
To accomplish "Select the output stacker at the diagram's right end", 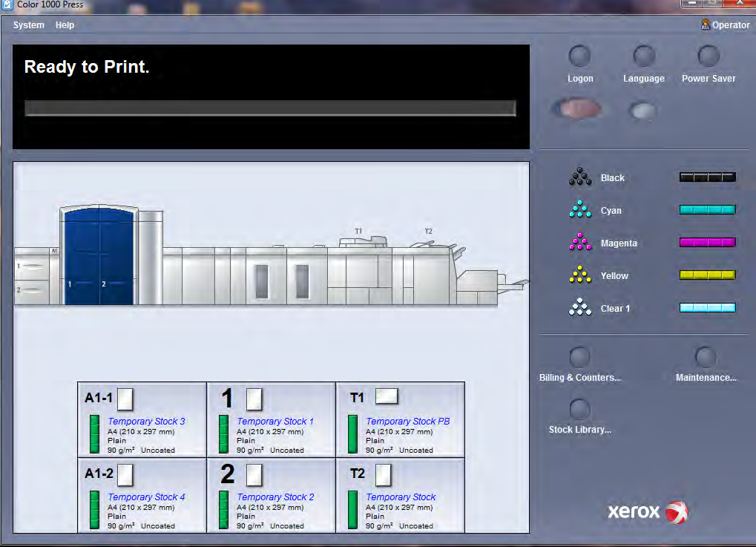I will tap(492, 287).
